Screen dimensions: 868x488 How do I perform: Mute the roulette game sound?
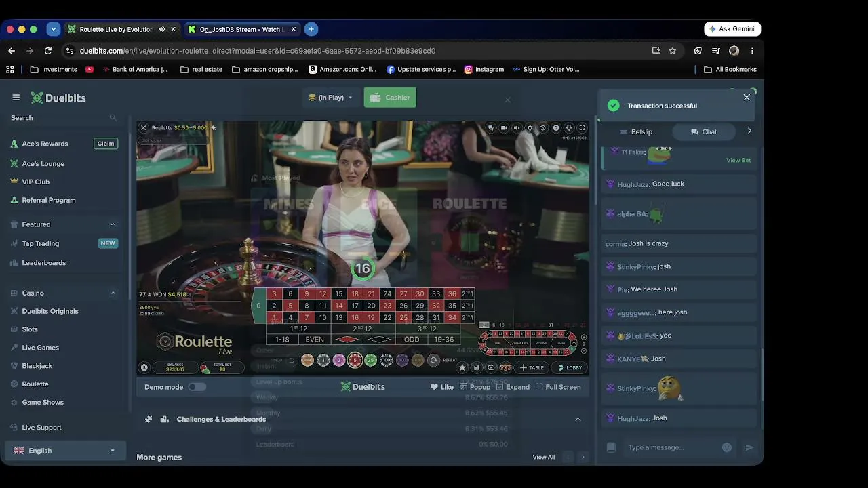pyautogui.click(x=517, y=127)
